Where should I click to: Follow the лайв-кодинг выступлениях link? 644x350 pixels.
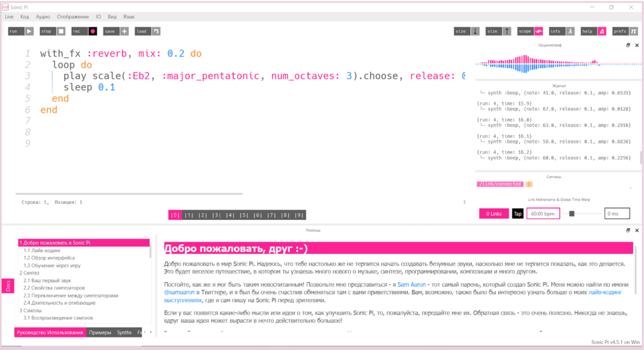point(605,292)
